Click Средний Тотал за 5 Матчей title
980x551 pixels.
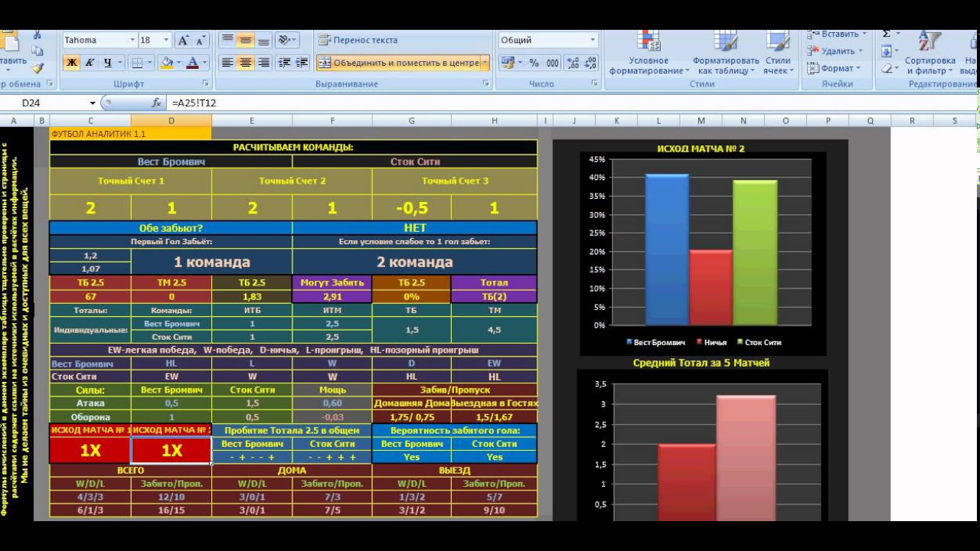701,363
